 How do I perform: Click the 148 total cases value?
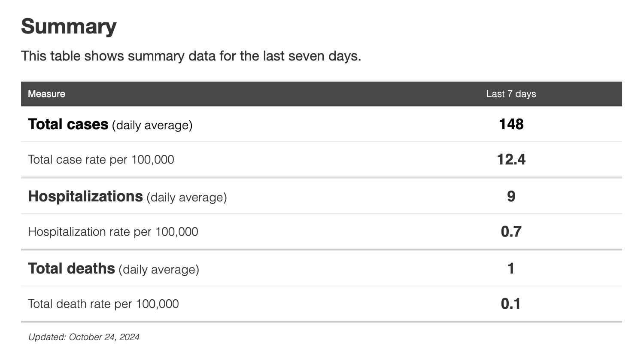[x=511, y=124]
